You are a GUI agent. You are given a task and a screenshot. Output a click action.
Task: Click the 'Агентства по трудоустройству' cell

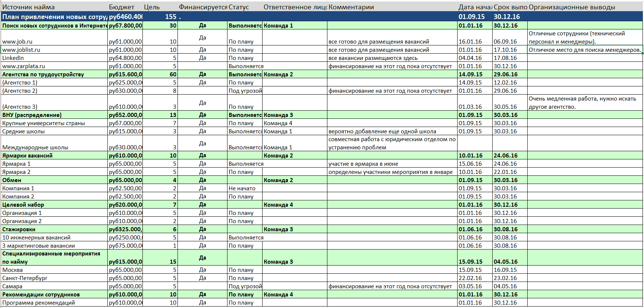click(54, 74)
